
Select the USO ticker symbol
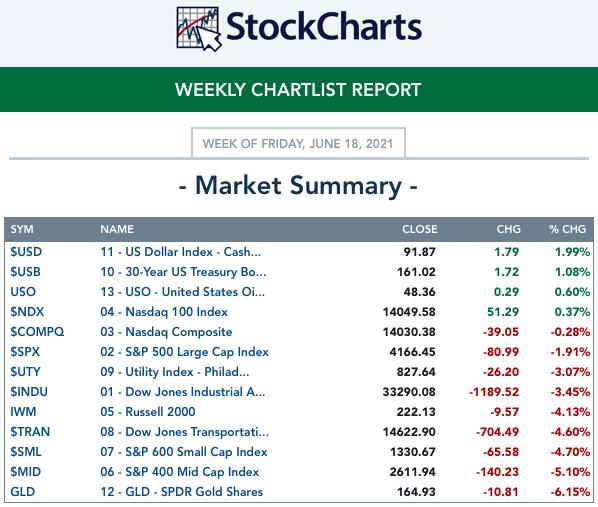(23, 292)
